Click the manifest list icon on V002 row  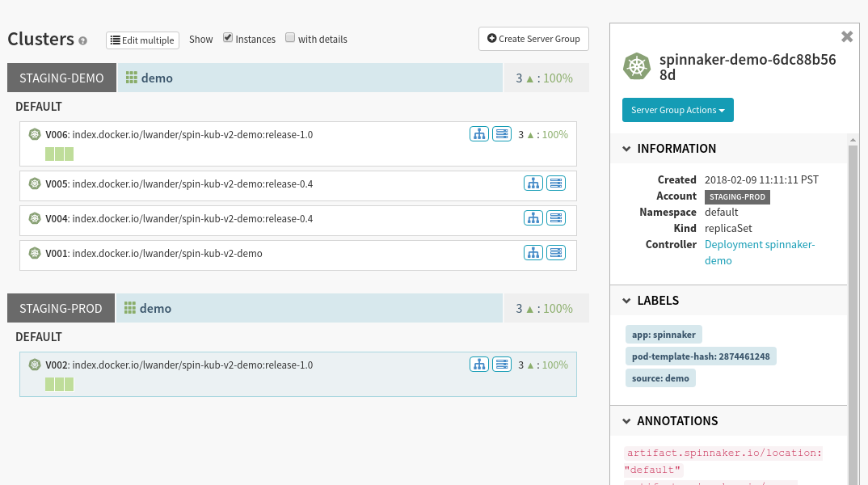502,365
